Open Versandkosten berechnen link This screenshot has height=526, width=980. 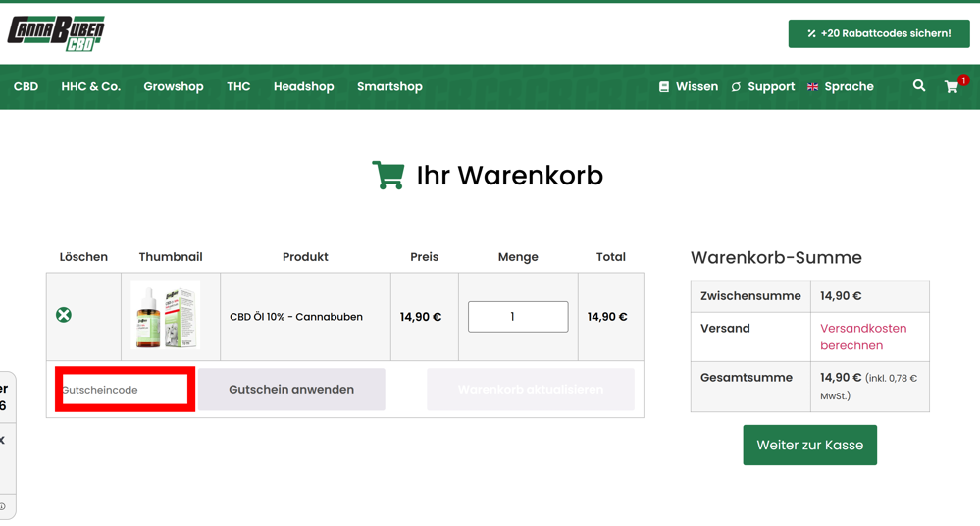tap(863, 337)
